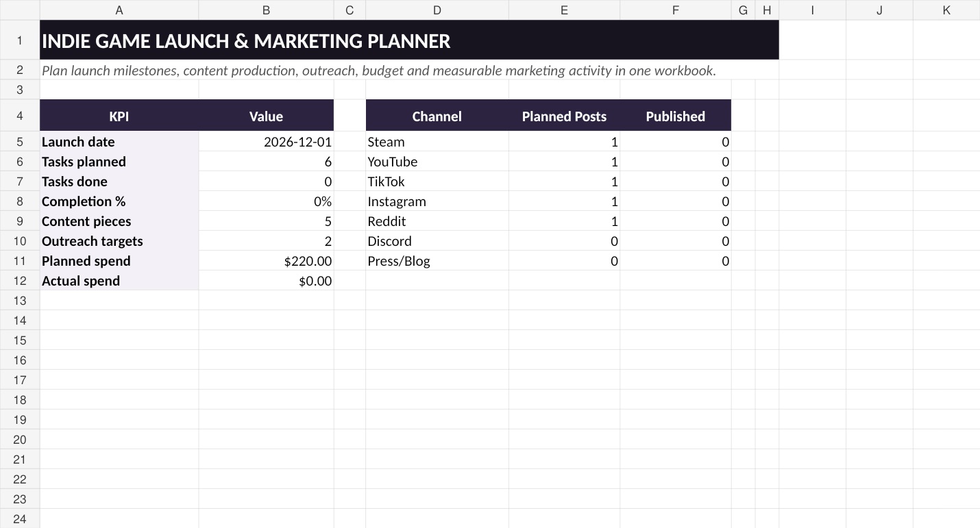
Task: Click the subtitle starting "Plan launch milestones"
Action: (379, 70)
